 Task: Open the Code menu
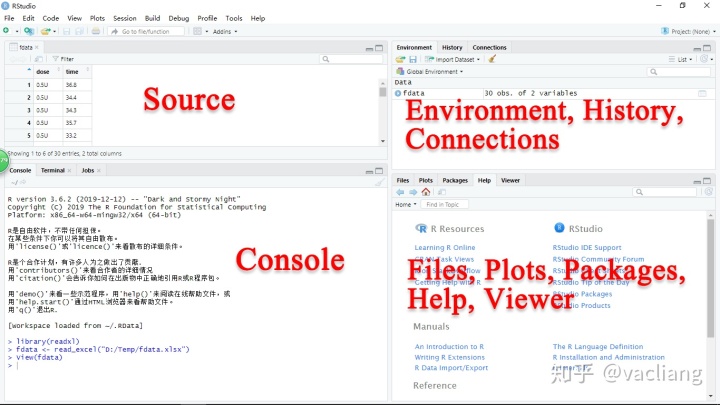pos(51,18)
